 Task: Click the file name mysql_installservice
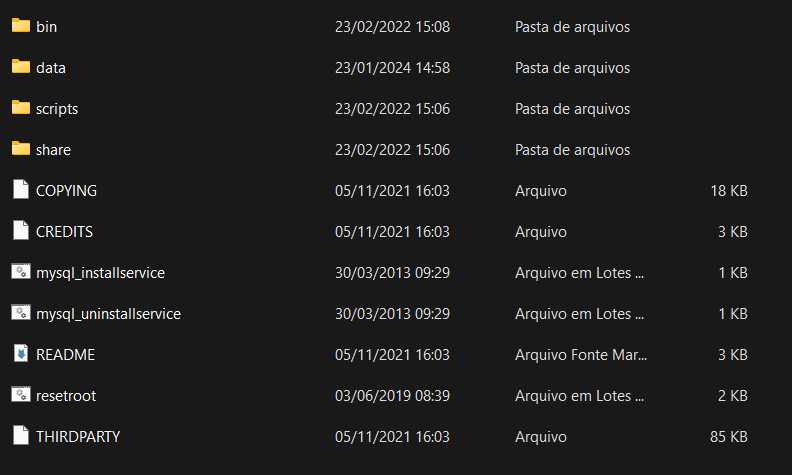[x=101, y=273]
